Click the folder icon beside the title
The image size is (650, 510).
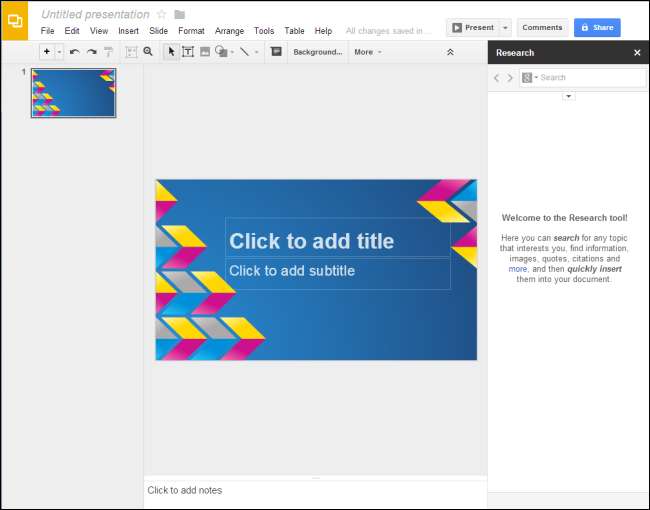point(179,15)
